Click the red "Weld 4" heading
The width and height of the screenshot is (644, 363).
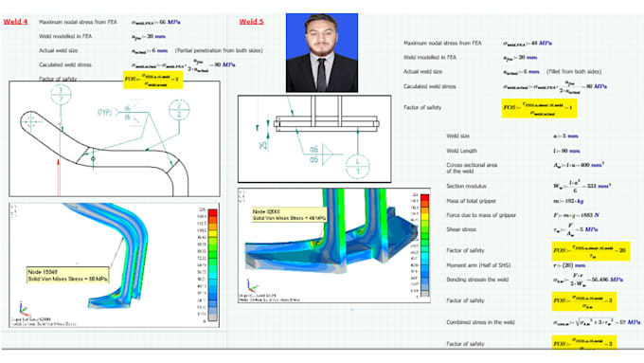tap(15, 22)
